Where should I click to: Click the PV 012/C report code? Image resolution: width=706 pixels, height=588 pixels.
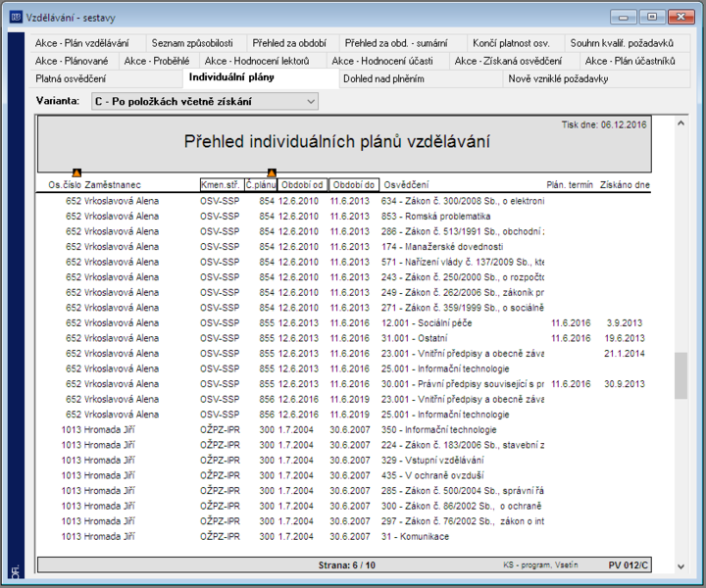(629, 565)
